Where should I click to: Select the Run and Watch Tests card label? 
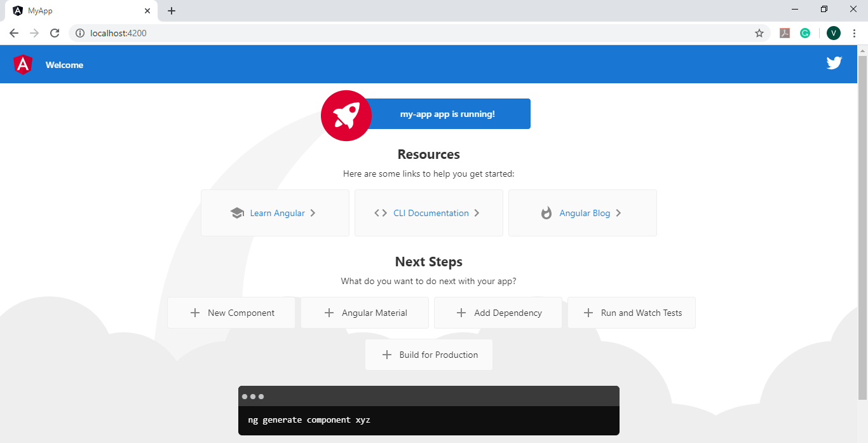(641, 313)
